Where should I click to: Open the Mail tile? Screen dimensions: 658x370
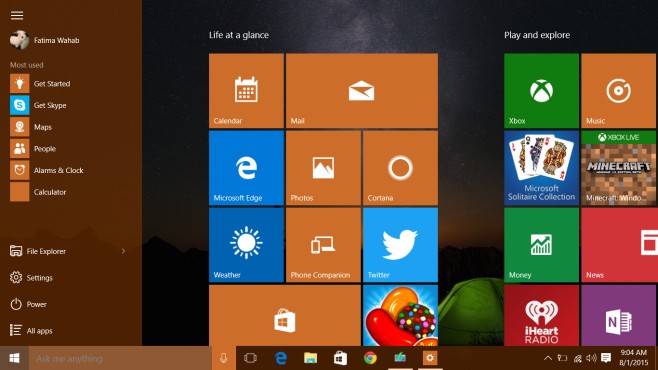click(x=362, y=91)
